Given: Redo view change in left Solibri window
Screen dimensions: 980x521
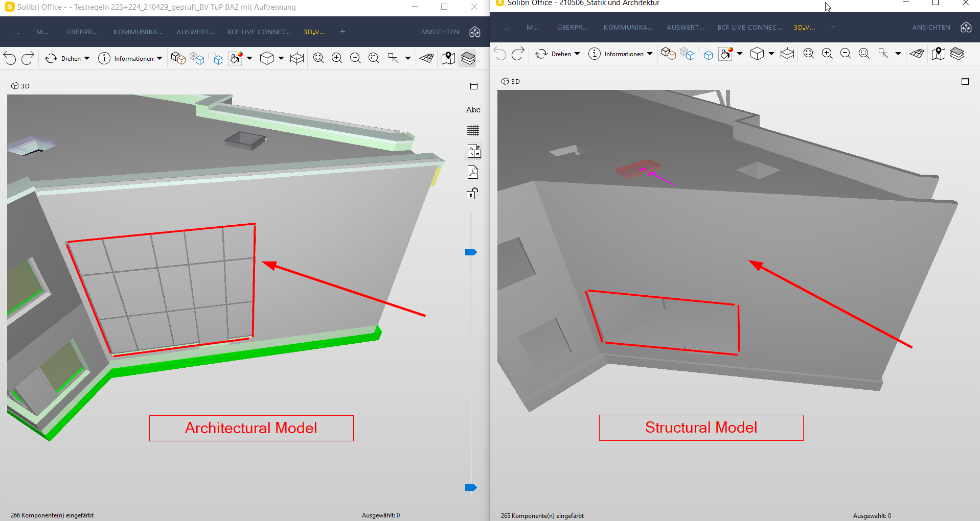Looking at the screenshot, I should click(x=28, y=58).
